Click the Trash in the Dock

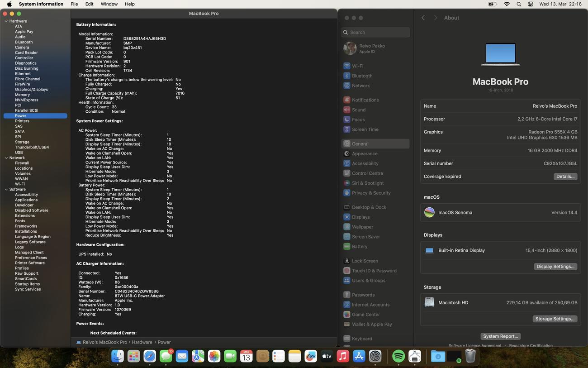[x=470, y=357]
